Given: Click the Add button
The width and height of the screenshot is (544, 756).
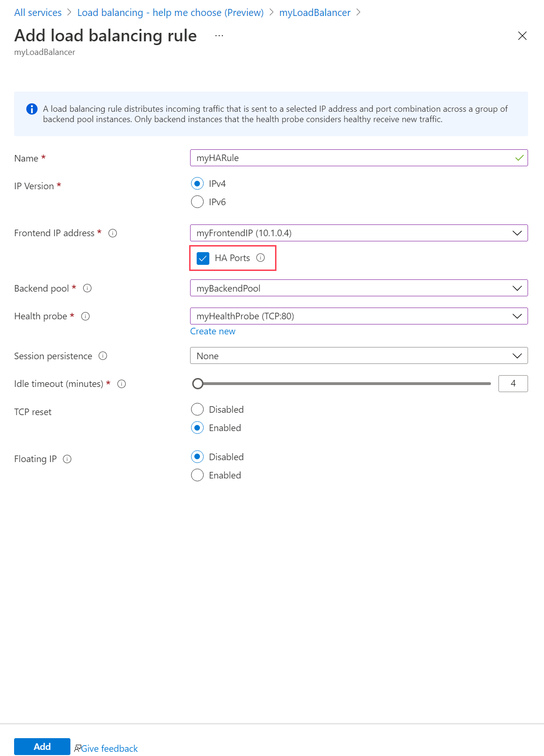Looking at the screenshot, I should (42, 747).
